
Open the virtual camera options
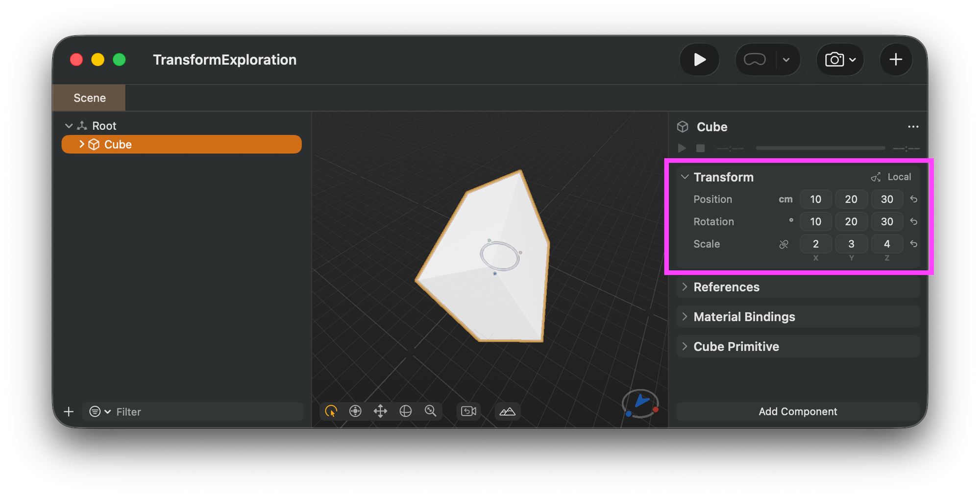click(468, 411)
